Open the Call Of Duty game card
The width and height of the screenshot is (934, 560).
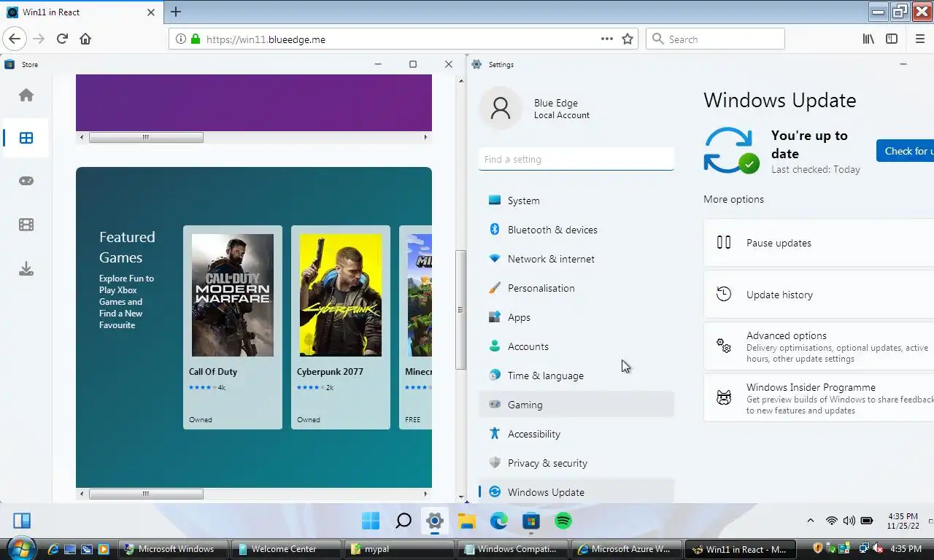(x=233, y=327)
